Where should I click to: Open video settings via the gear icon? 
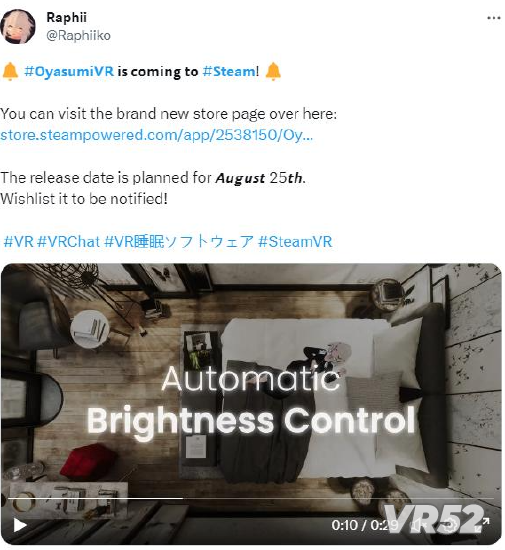click(450, 525)
